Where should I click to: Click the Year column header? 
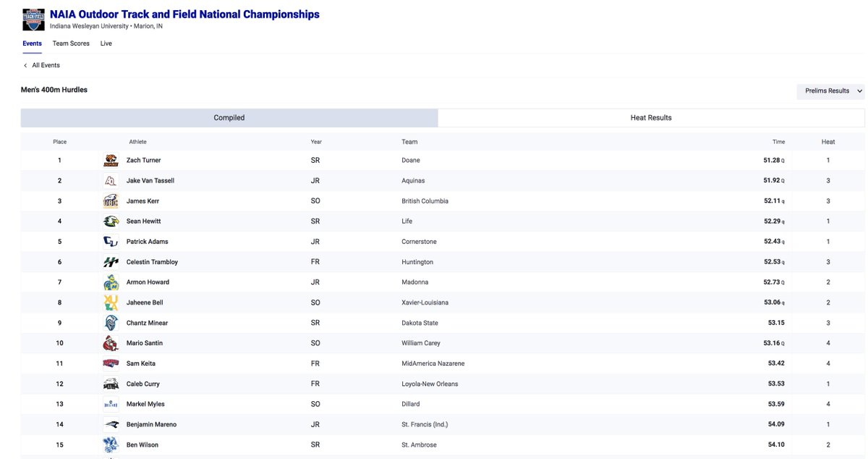coord(316,142)
